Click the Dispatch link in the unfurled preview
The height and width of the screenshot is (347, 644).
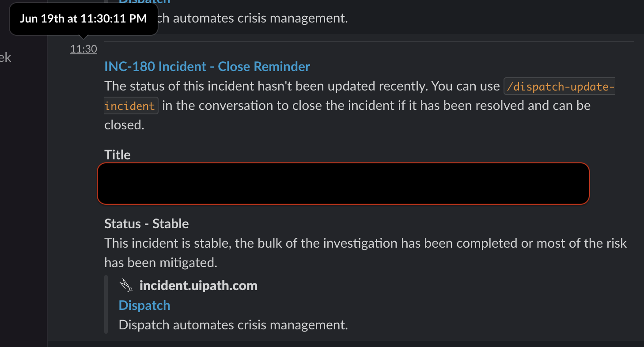pos(144,305)
